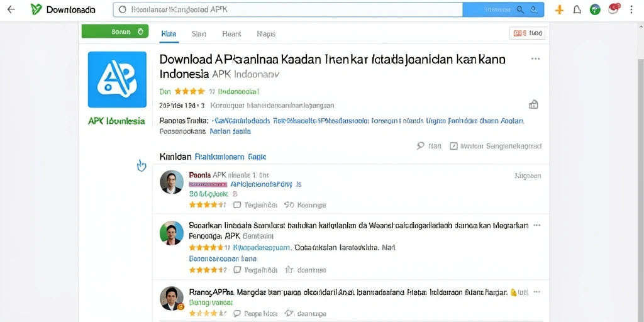The width and height of the screenshot is (644, 322).
Task: Open the APK Idounlesia green link
Action: coord(116,121)
